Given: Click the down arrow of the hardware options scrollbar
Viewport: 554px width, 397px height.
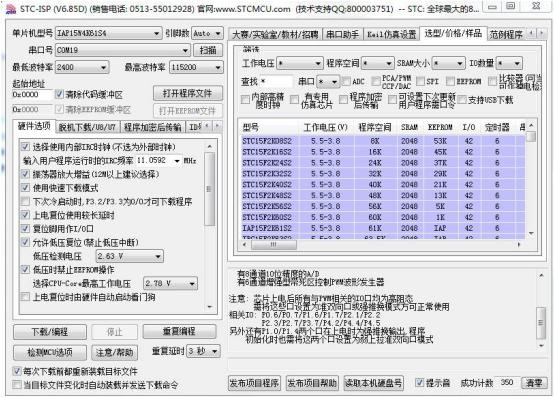Looking at the screenshot, I should click(x=210, y=307).
